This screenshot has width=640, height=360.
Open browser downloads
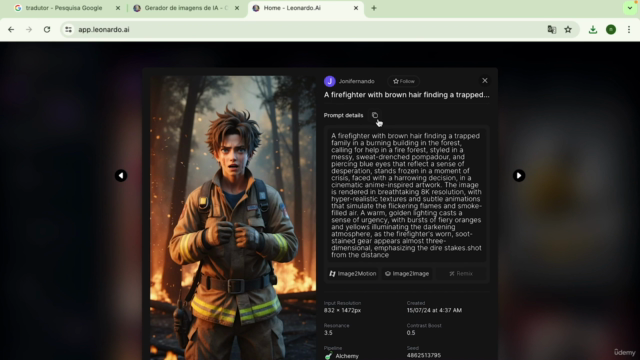pyautogui.click(x=593, y=29)
